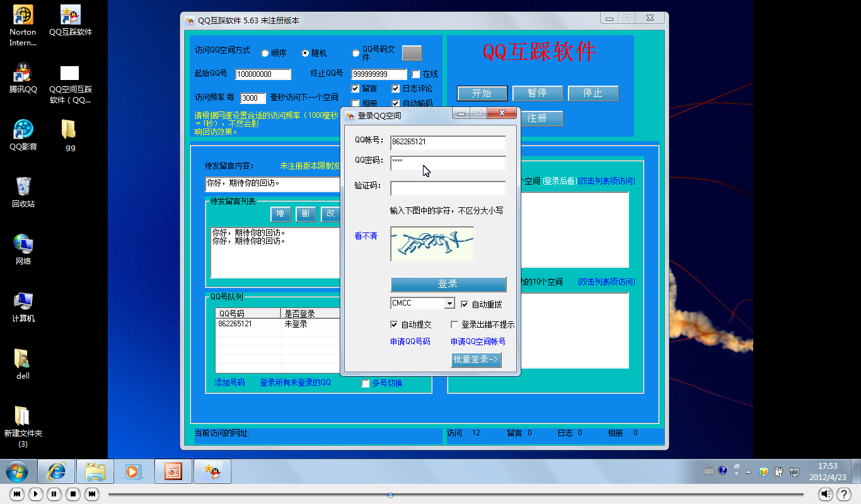
Task: Click the browse "..." file button
Action: [x=412, y=54]
